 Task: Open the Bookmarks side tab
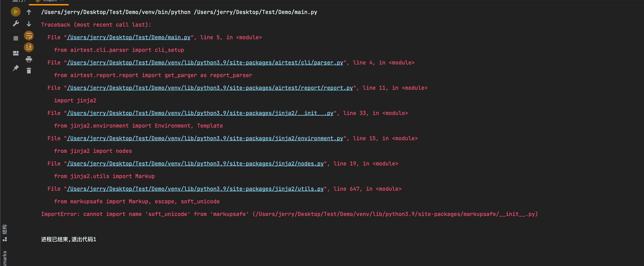[x=5, y=259]
